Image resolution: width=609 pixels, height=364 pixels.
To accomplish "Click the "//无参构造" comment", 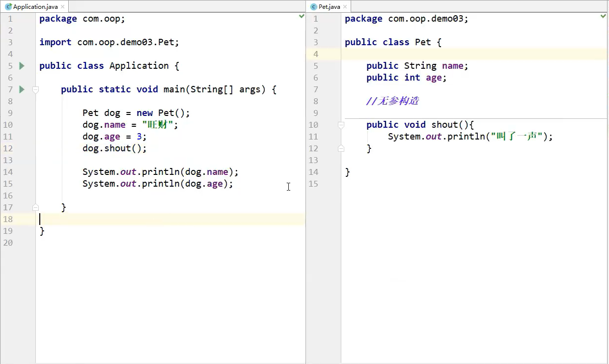I will point(392,101).
